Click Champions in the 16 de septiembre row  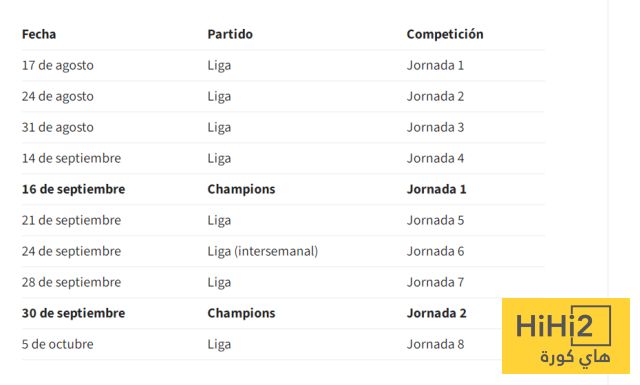241,189
